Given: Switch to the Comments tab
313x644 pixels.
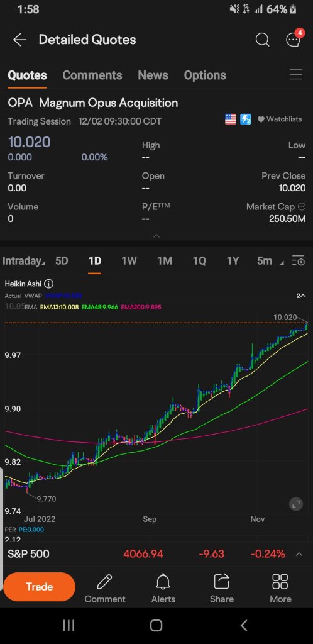Looking at the screenshot, I should (x=92, y=75).
